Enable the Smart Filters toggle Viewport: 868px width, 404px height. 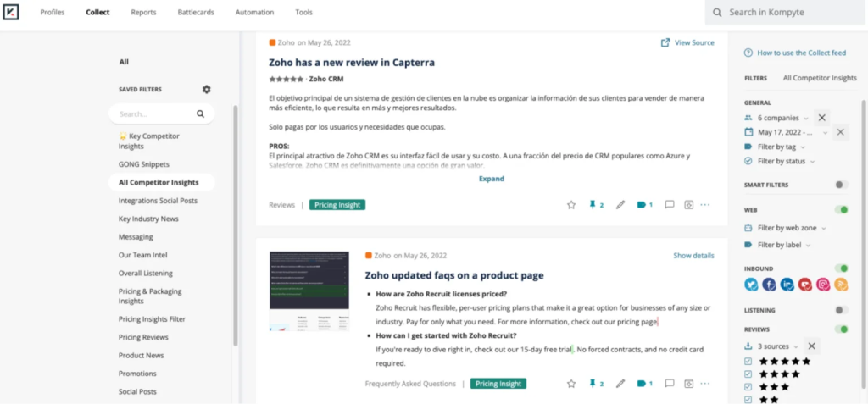click(841, 185)
